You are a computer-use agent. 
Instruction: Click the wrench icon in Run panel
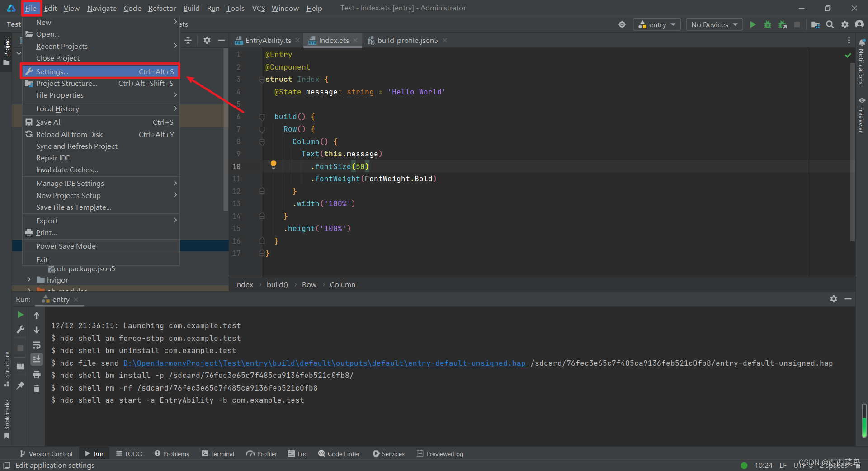(x=20, y=330)
